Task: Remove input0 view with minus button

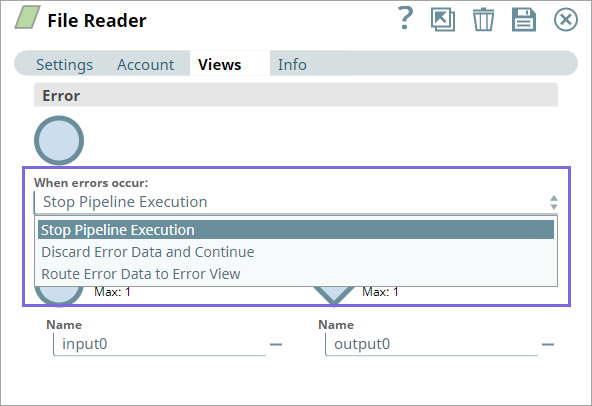Action: [276, 344]
